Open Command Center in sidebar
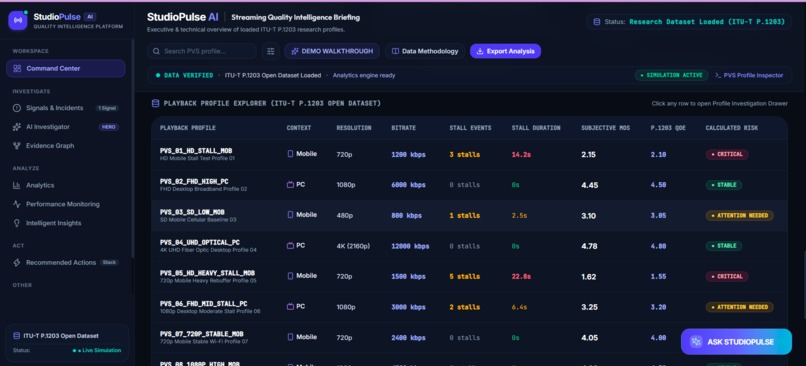 pyautogui.click(x=66, y=68)
